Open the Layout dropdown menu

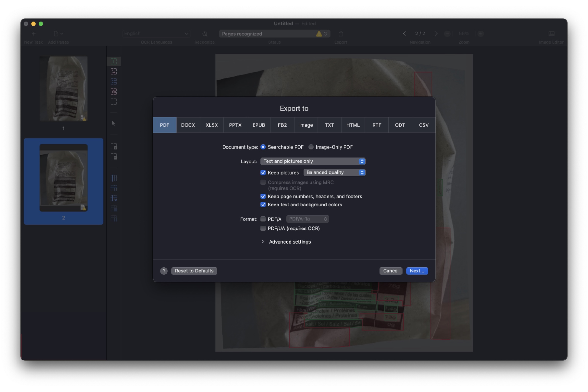[x=313, y=161]
